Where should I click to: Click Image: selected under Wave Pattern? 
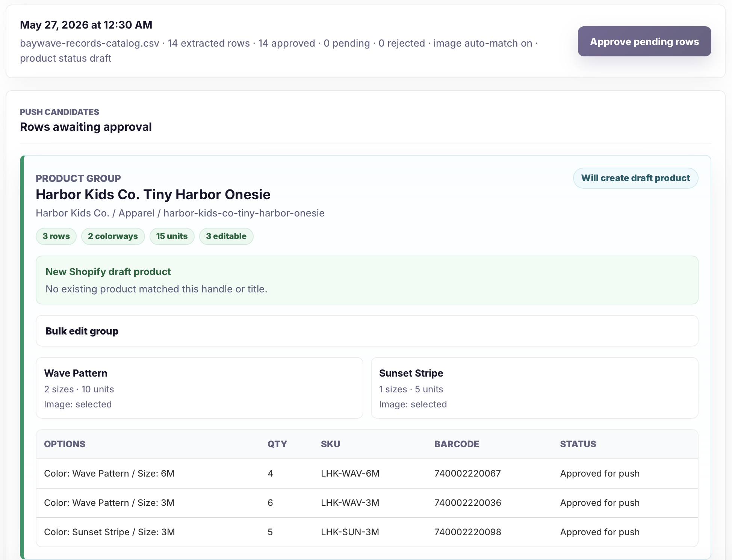(x=78, y=404)
